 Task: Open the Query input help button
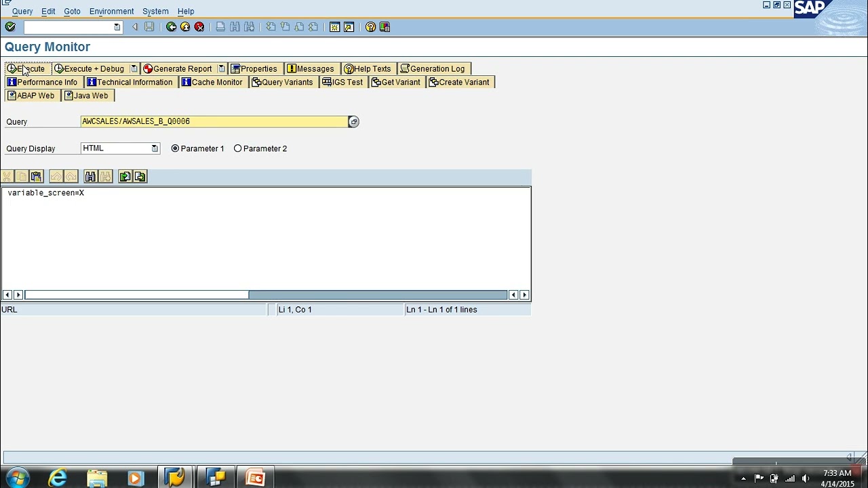click(x=353, y=122)
